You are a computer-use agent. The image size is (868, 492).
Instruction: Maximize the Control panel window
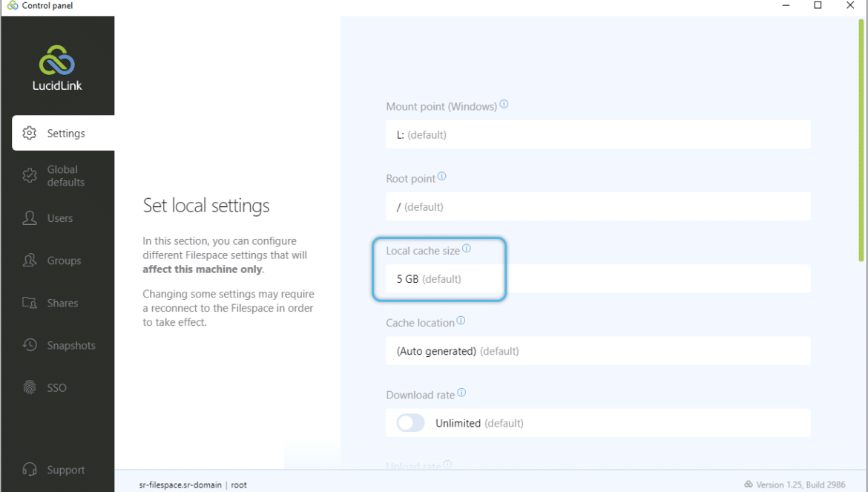tap(818, 5)
